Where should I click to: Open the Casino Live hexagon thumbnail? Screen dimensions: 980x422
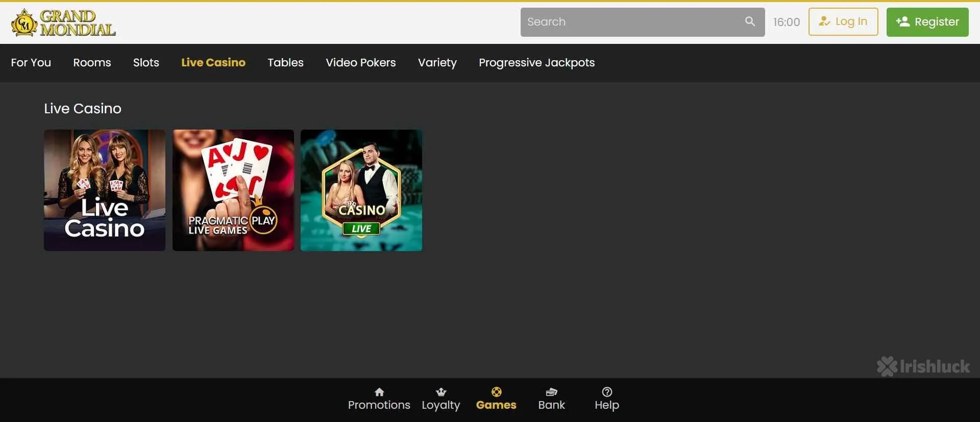[361, 190]
